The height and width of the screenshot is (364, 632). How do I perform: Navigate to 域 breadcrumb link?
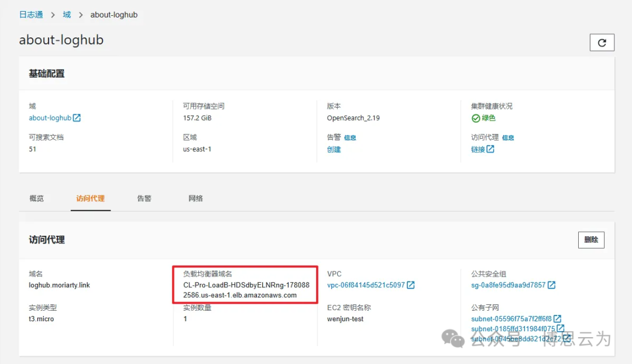pyautogui.click(x=67, y=15)
